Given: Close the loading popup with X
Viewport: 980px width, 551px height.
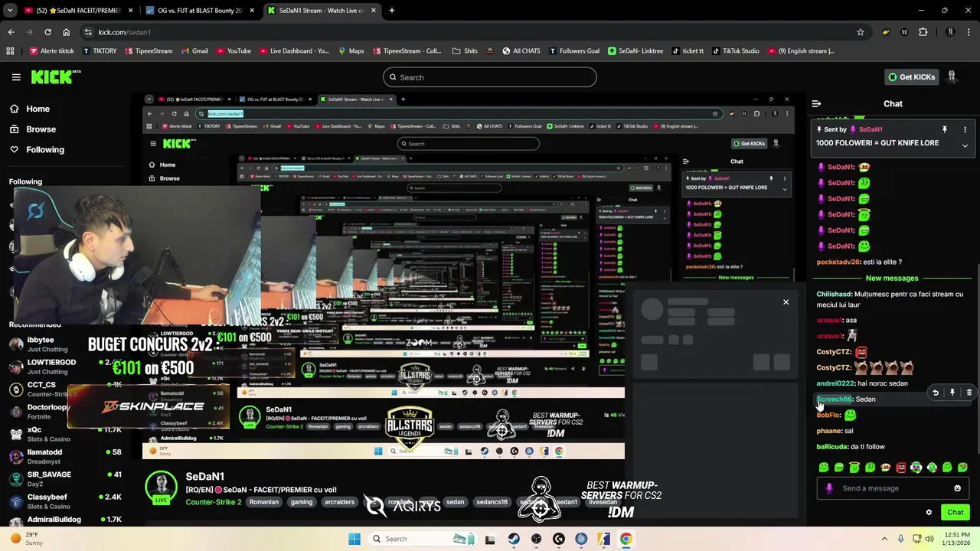Looking at the screenshot, I should coord(786,302).
